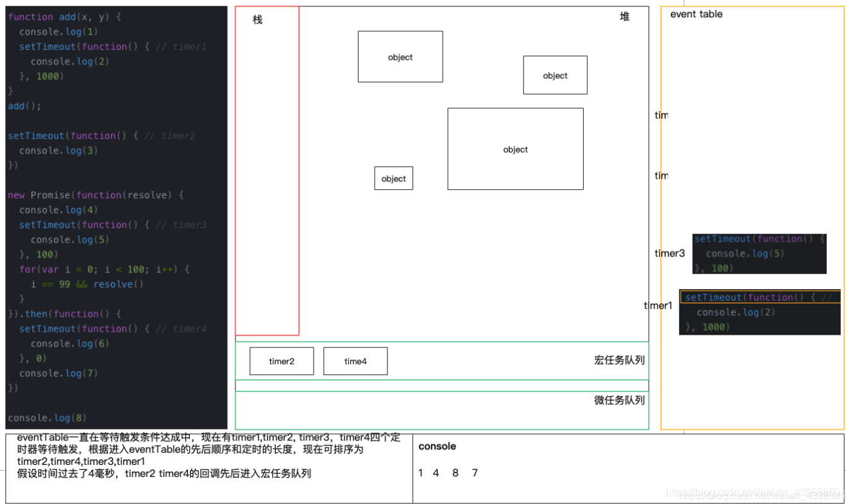Image resolution: width=846 pixels, height=504 pixels.
Task: Click the timer3 code snippet with console.log(5)
Action: tap(759, 253)
